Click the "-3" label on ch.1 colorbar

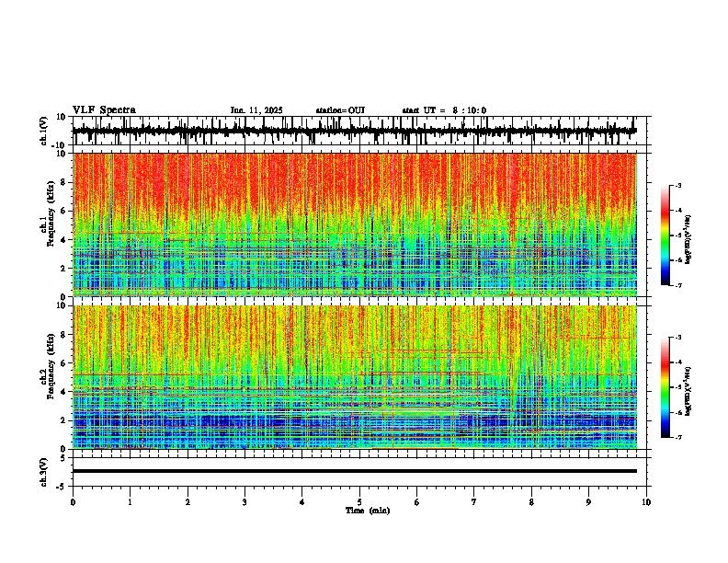click(x=677, y=185)
